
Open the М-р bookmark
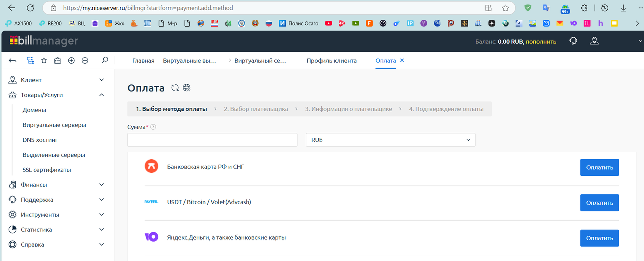click(167, 23)
